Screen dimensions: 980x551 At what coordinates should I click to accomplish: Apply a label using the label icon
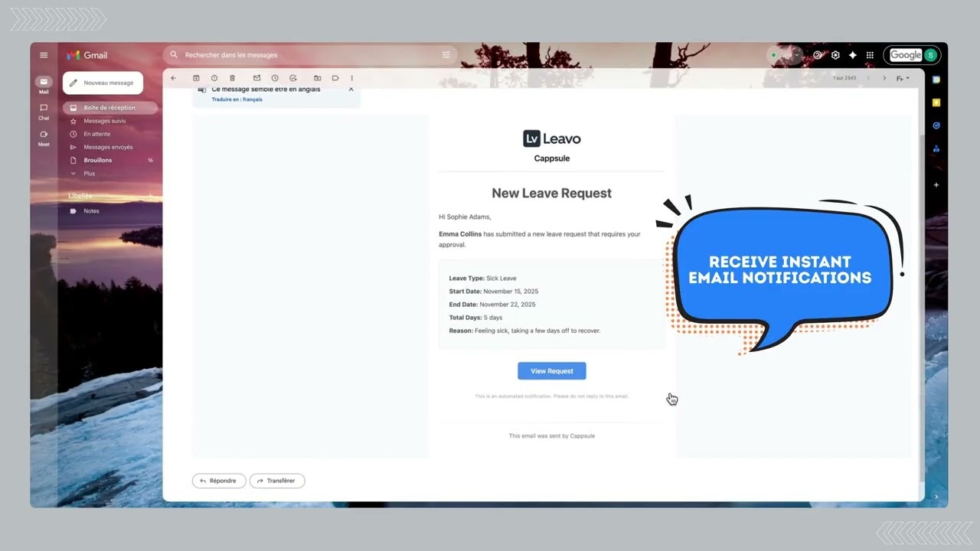(335, 78)
